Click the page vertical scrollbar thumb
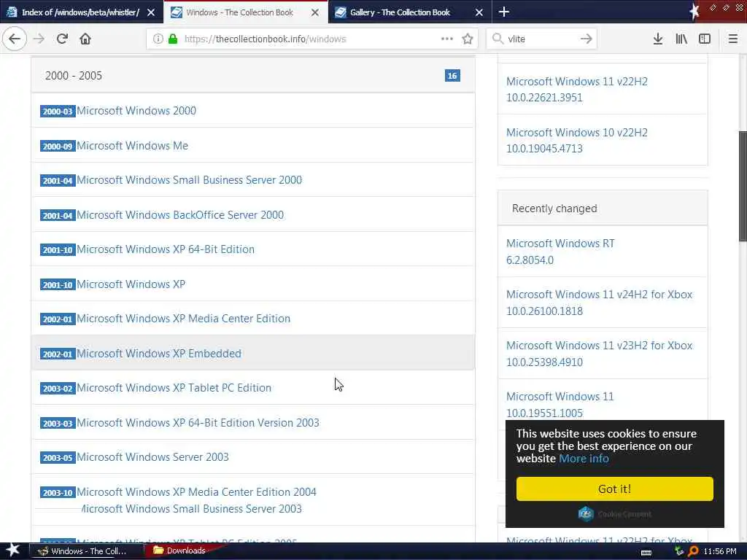Image resolution: width=747 pixels, height=560 pixels. click(742, 186)
